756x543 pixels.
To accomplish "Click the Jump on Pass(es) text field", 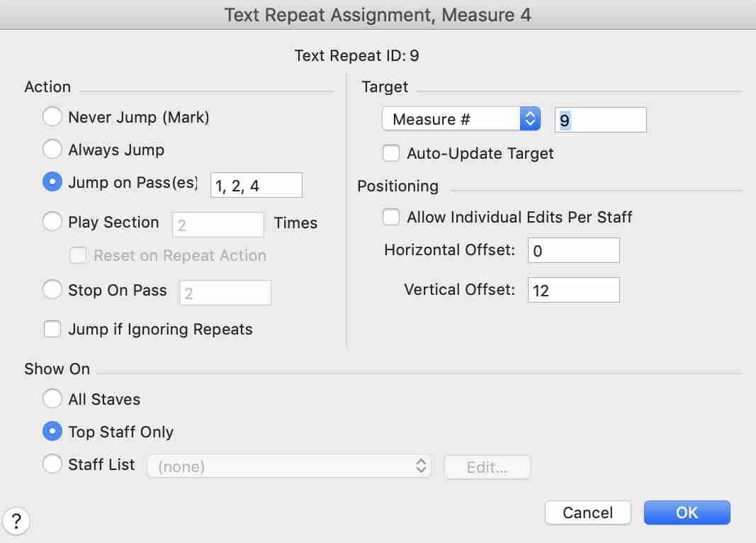I will [256, 185].
